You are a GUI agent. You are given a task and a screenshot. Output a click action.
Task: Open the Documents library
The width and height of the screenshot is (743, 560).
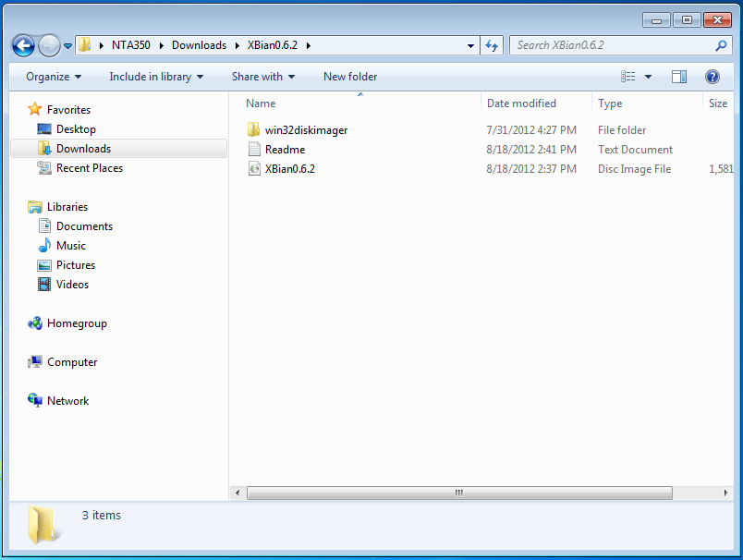pyautogui.click(x=84, y=226)
